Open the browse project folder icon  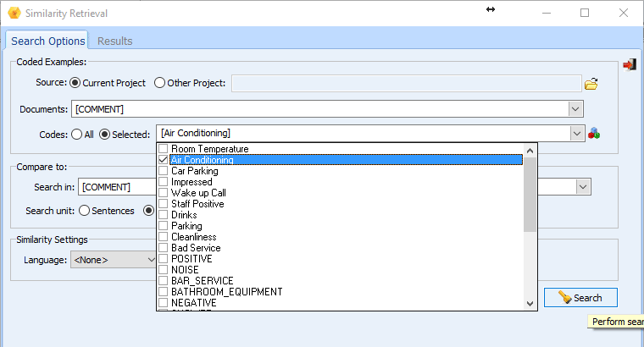591,83
